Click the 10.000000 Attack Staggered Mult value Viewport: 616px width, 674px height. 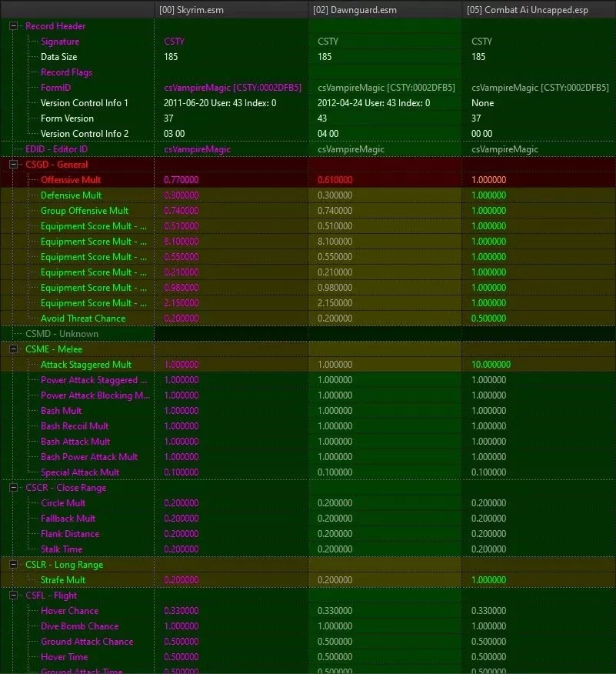(x=491, y=365)
